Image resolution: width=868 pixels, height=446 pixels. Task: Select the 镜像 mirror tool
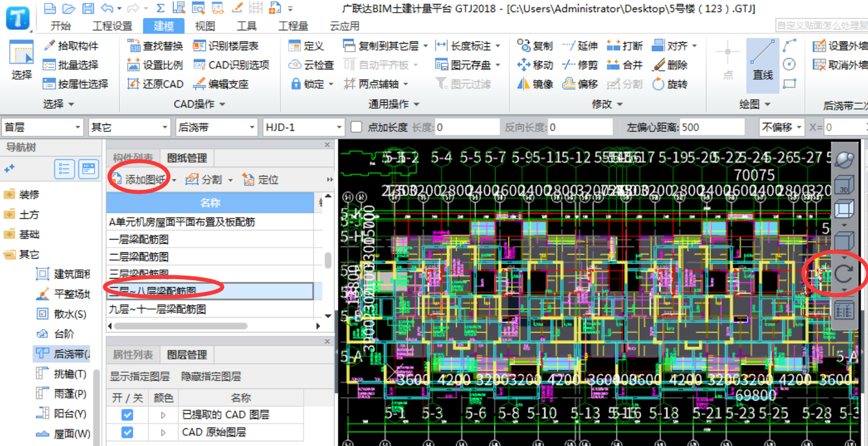point(535,84)
